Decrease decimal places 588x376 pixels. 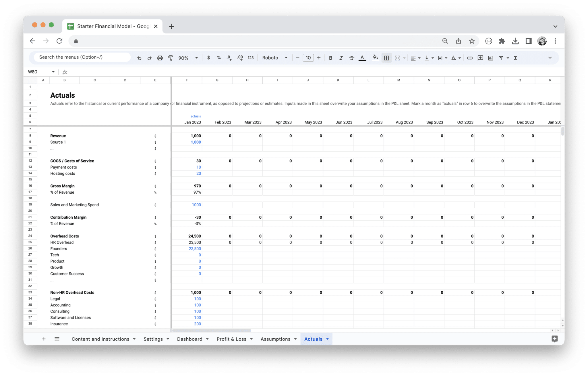229,58
